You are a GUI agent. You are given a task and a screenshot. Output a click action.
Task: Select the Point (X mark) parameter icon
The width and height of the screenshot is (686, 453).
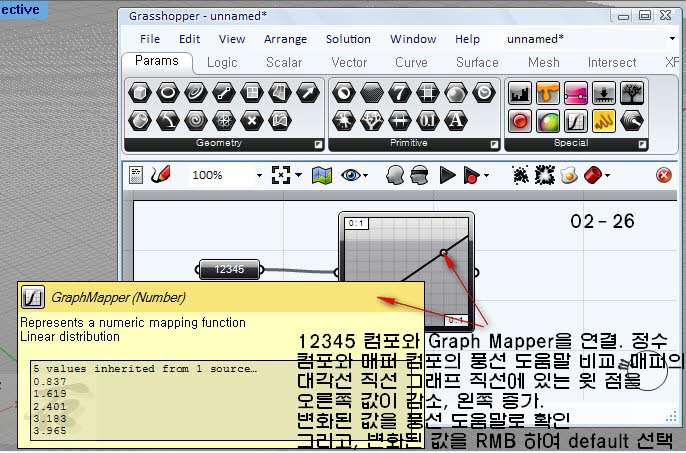click(x=252, y=120)
